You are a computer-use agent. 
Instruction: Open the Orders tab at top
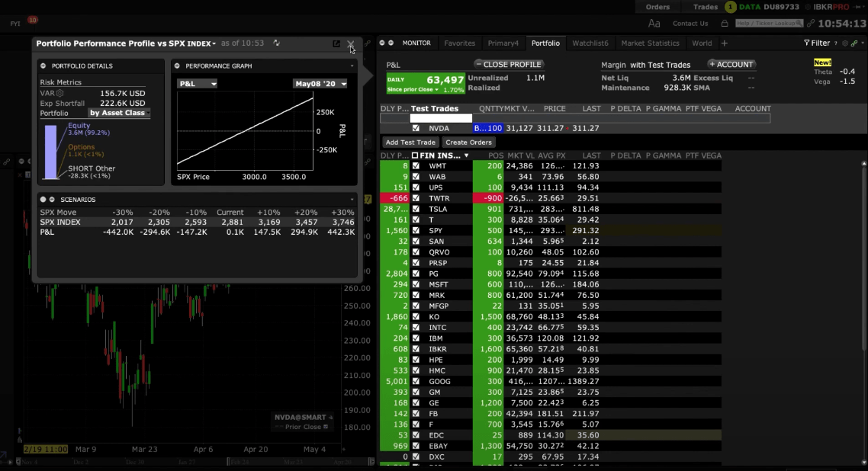(x=657, y=7)
